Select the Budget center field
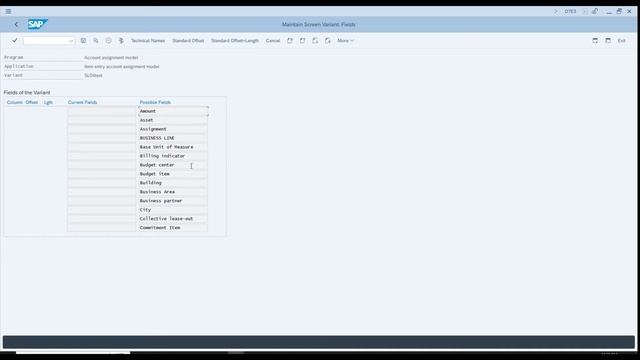This screenshot has height=360, width=640. click(x=173, y=165)
